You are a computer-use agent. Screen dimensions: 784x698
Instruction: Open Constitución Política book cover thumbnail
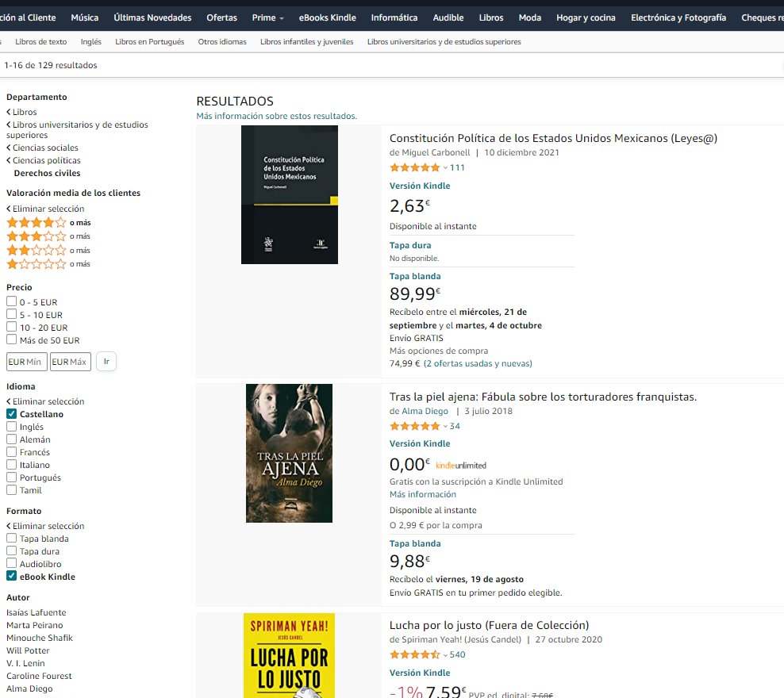point(290,195)
